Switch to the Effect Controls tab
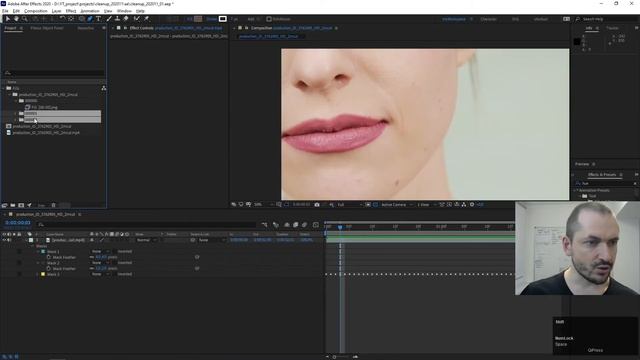The image size is (640, 360). [x=141, y=28]
